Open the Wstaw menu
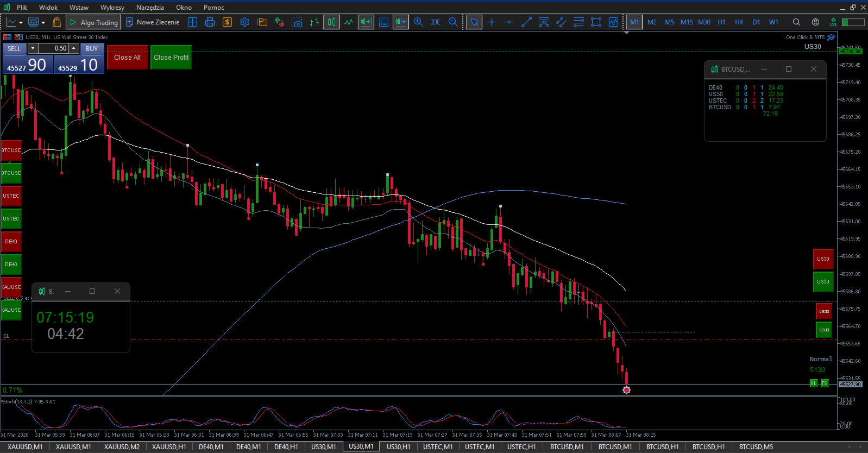This screenshot has height=453, width=868. tap(79, 8)
